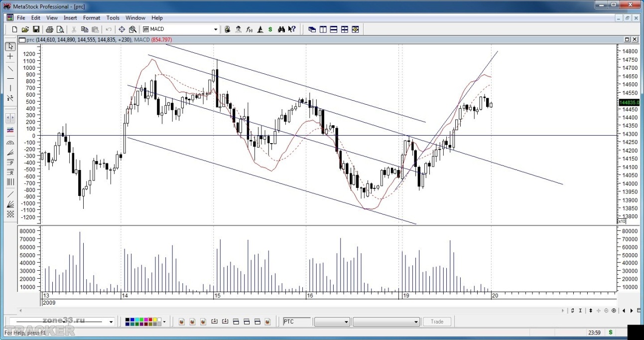The height and width of the screenshot is (340, 644).
Task: Open the Insert menu
Action: click(x=70, y=18)
